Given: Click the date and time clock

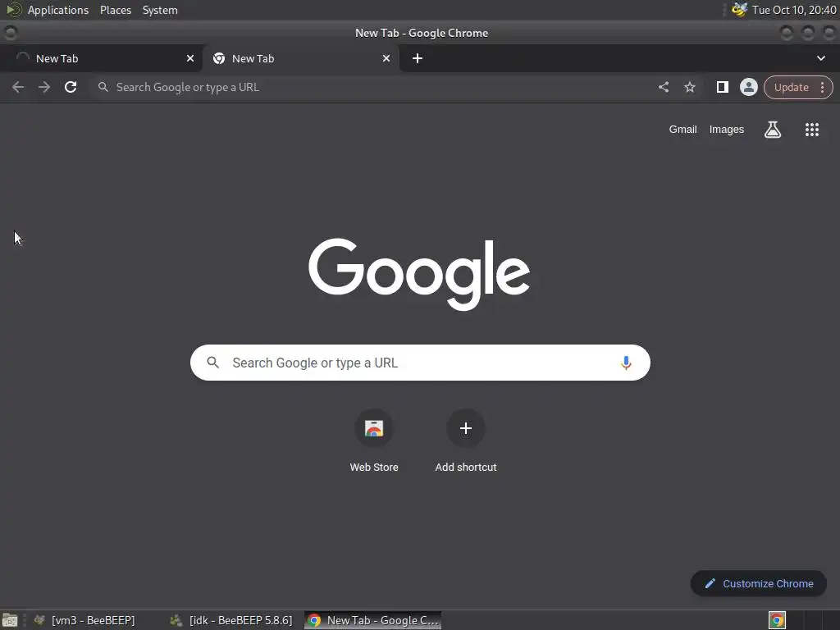Looking at the screenshot, I should point(794,10).
